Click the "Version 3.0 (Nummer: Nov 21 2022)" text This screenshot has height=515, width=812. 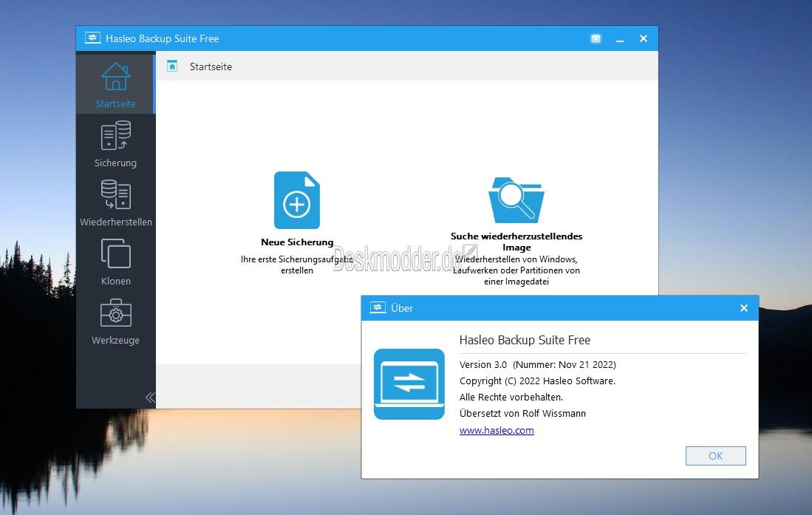click(x=538, y=365)
